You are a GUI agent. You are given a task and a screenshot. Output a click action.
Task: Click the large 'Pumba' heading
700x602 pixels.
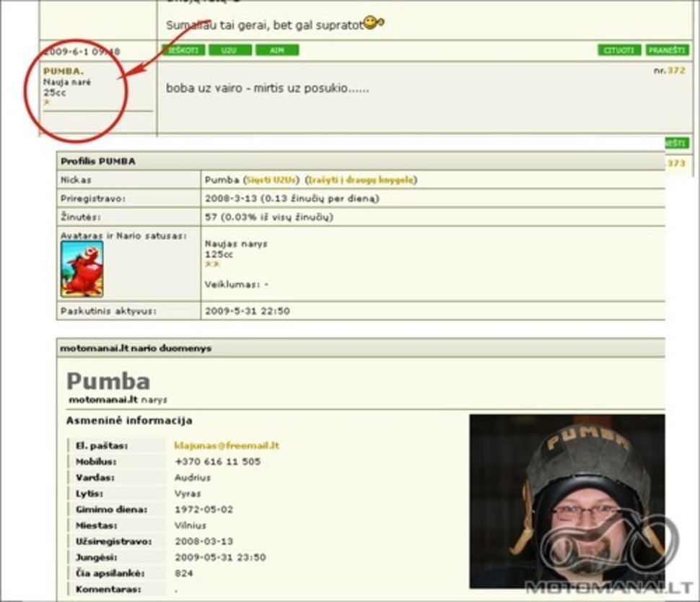click(x=108, y=381)
